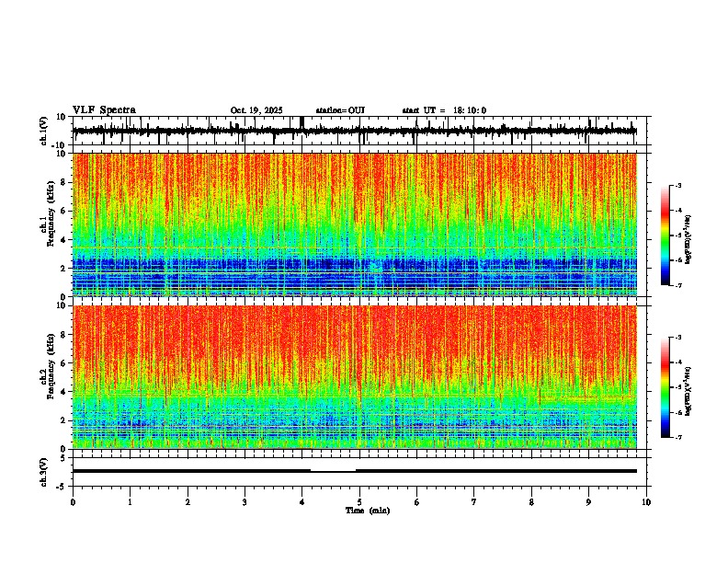The image size is (728, 563).
Task: Click the "ch.3(V)" y-axis label
Action: coord(43,472)
